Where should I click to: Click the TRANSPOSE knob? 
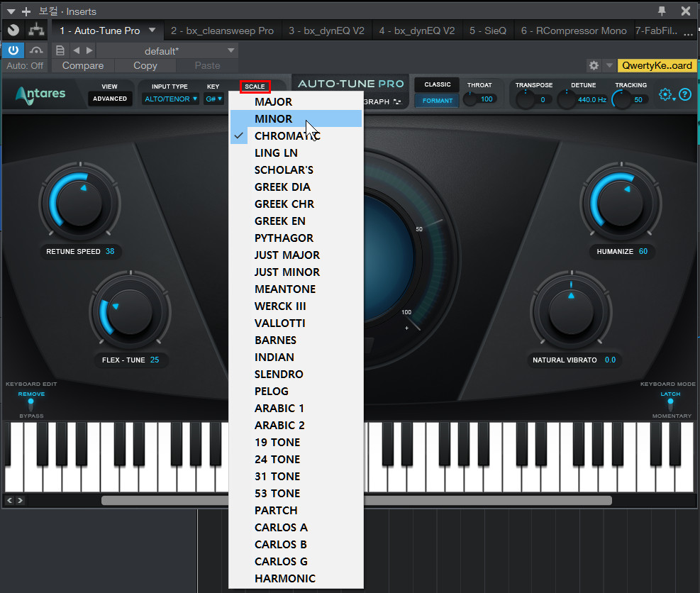(525, 99)
